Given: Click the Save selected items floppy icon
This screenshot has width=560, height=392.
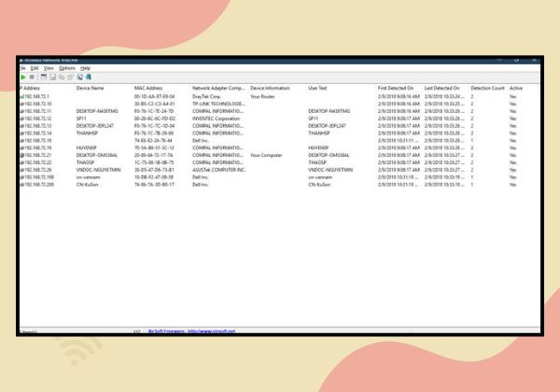Looking at the screenshot, I should click(52, 77).
